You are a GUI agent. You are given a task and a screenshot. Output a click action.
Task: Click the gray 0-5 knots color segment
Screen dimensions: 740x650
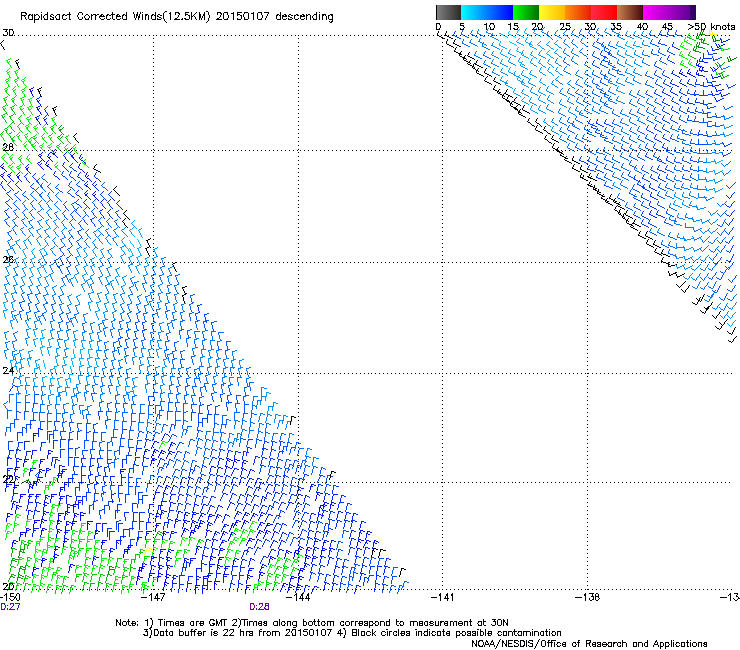tap(448, 12)
